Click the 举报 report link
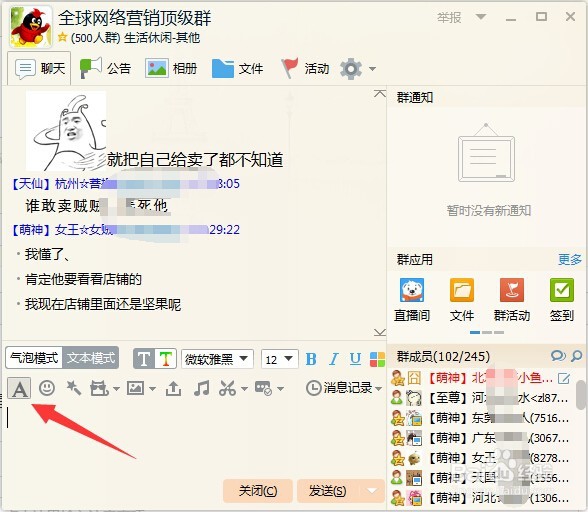Viewport: 588px width, 512px height. [449, 18]
